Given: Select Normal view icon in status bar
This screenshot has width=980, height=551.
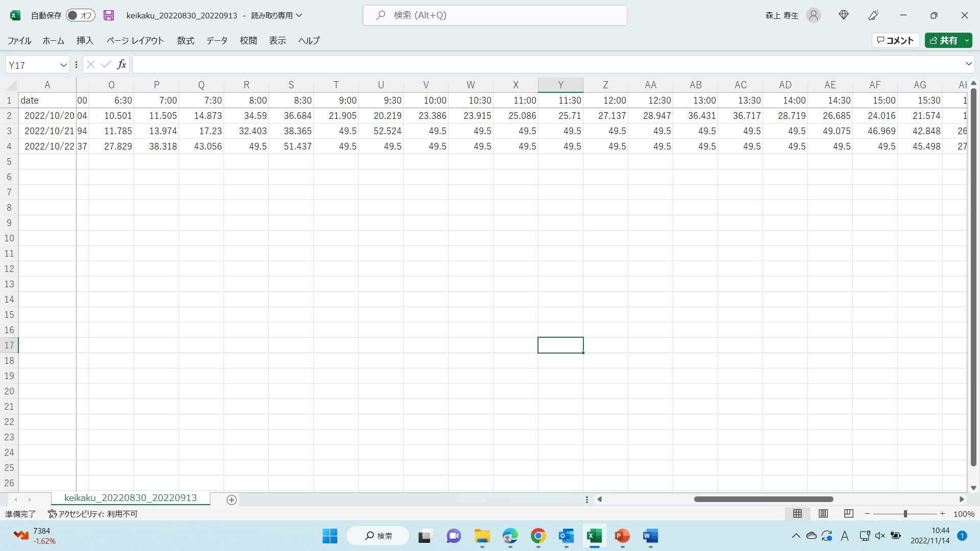Looking at the screenshot, I should click(798, 514).
